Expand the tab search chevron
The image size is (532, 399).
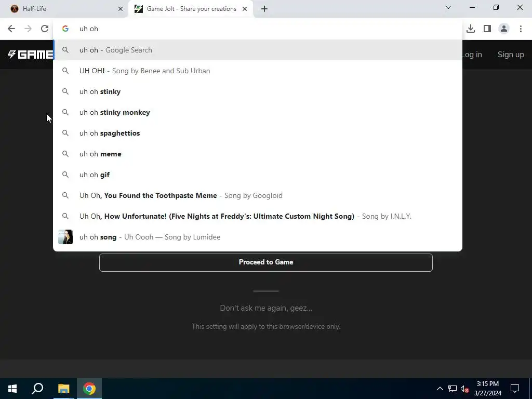click(448, 7)
